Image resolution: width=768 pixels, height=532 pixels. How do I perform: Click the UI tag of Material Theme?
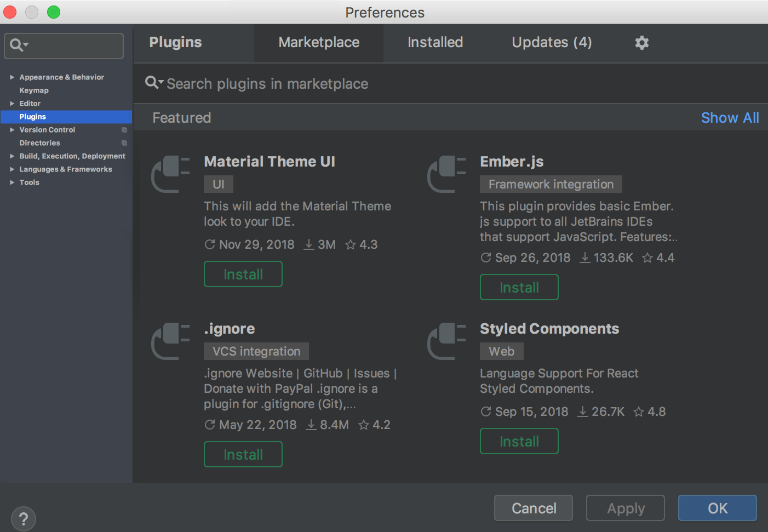[x=219, y=184]
